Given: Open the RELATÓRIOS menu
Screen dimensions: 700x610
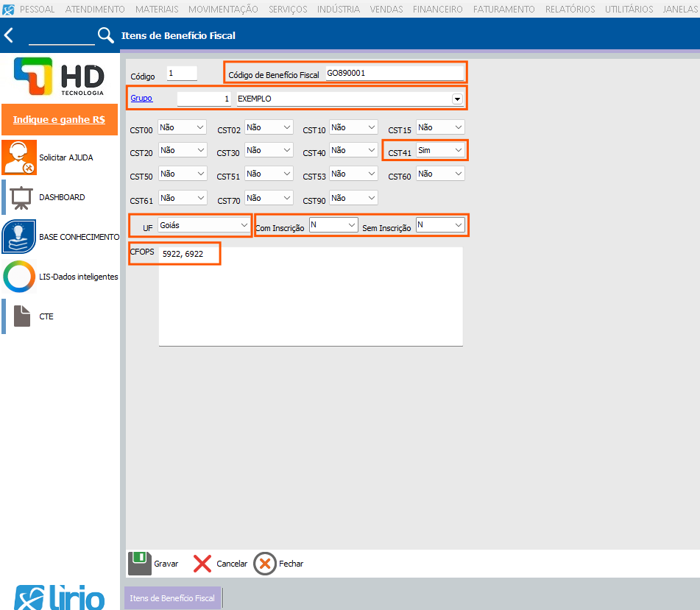Looking at the screenshot, I should tap(570, 10).
